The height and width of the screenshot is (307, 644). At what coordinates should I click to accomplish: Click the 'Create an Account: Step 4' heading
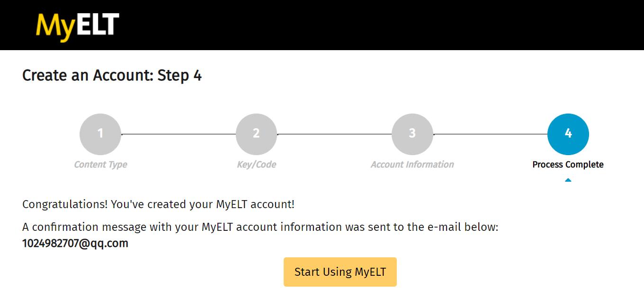coord(112,76)
